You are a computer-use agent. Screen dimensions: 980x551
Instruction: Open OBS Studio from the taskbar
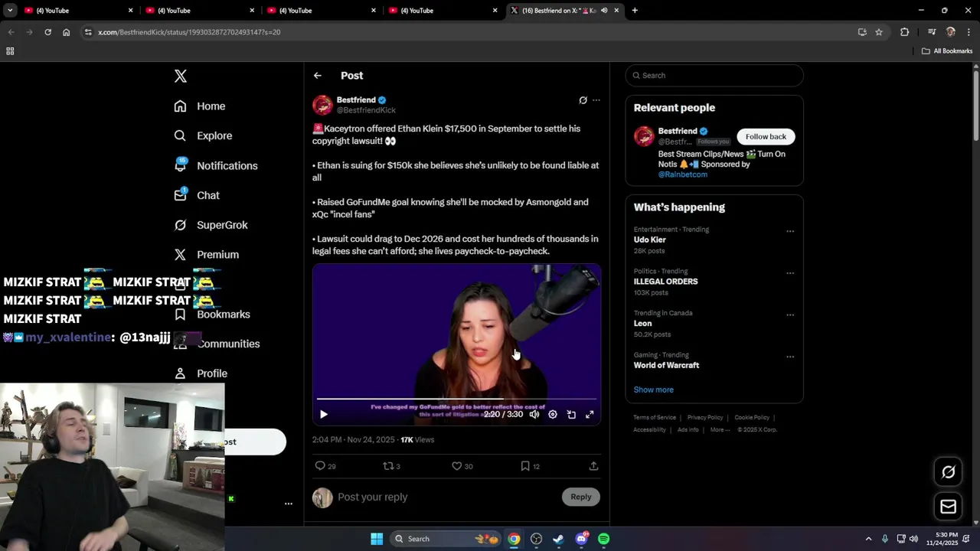536,539
